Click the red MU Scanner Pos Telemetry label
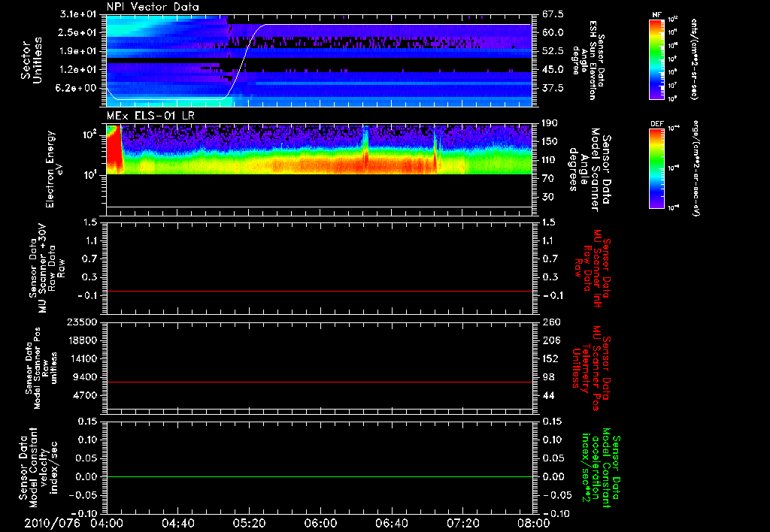The height and width of the screenshot is (532, 770). point(591,368)
